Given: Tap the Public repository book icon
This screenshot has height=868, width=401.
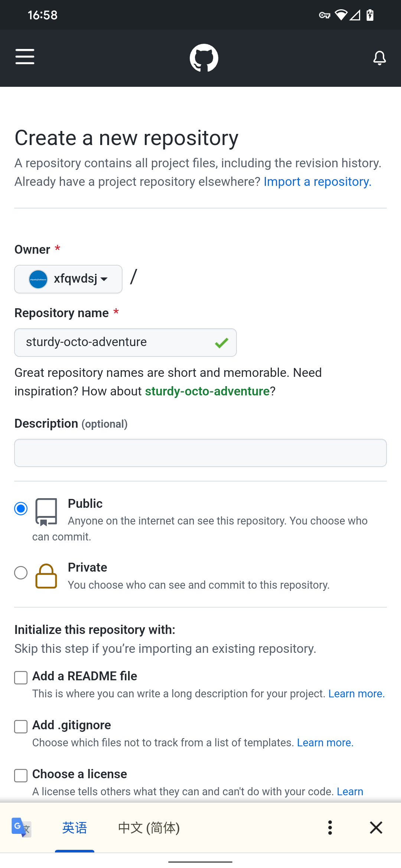Looking at the screenshot, I should pos(46,512).
